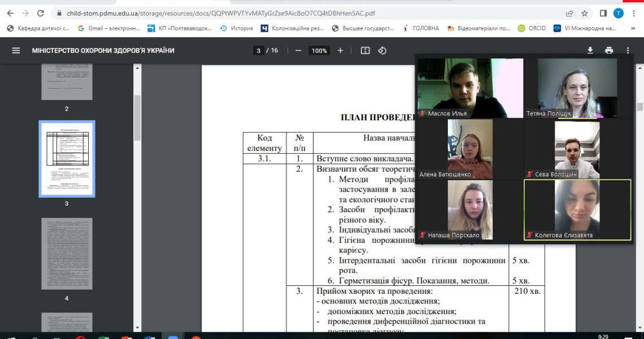
Task: Zoom out the PDF document
Action: (x=298, y=50)
